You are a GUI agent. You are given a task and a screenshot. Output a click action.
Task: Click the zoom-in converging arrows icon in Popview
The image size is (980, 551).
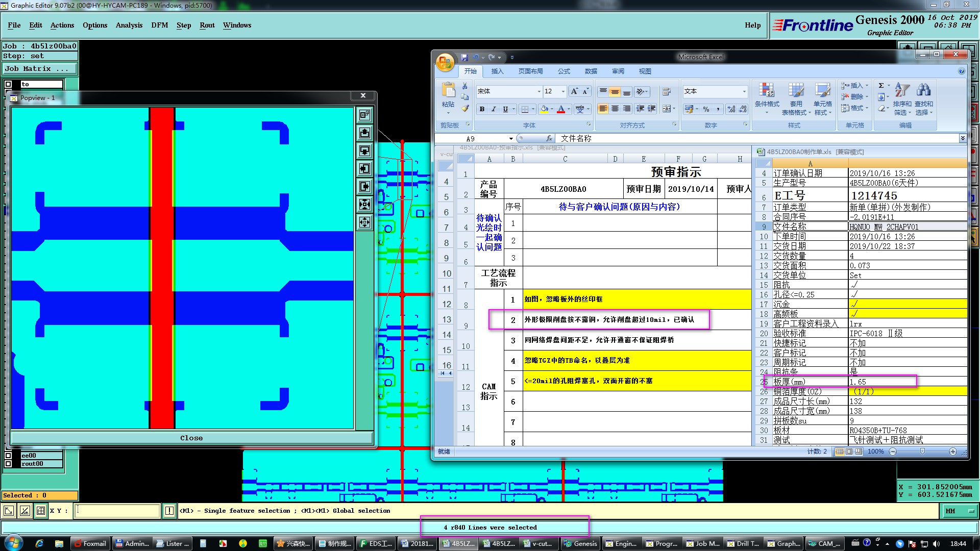pyautogui.click(x=364, y=205)
